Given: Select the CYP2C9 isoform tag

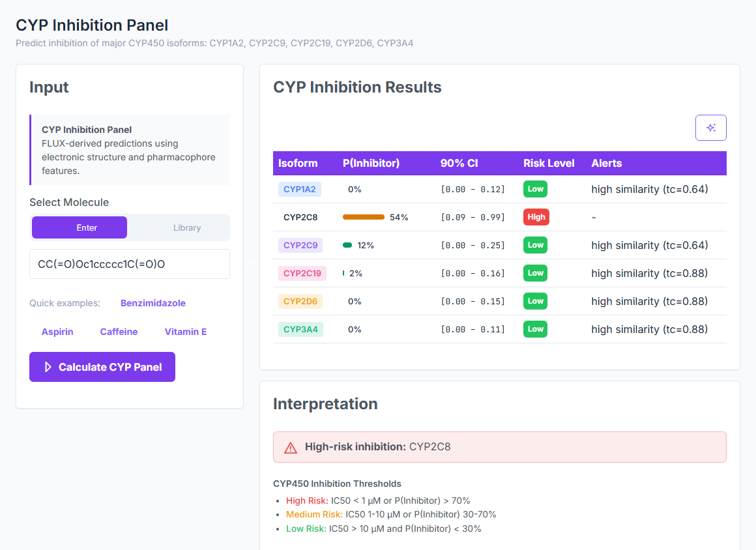Looking at the screenshot, I should (x=300, y=246).
